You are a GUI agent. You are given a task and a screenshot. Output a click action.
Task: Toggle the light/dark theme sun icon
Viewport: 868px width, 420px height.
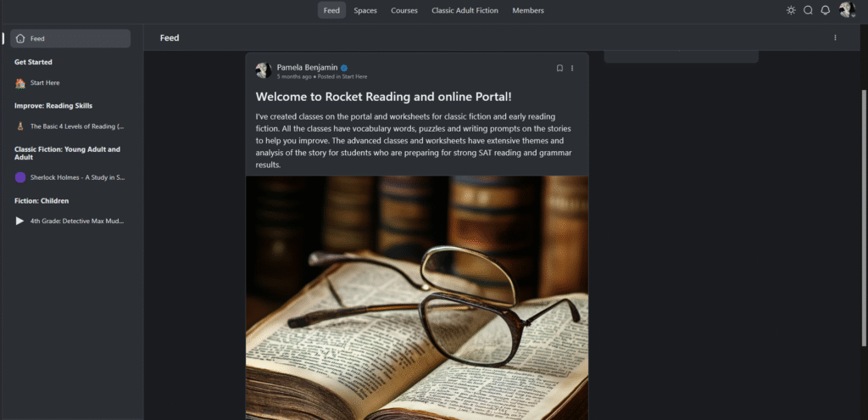(791, 10)
